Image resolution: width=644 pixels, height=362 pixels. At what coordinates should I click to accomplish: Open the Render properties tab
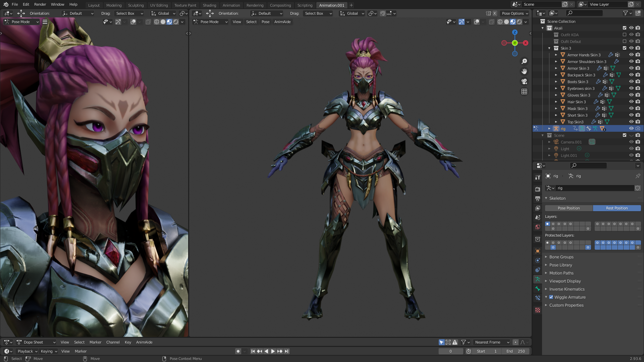pyautogui.click(x=538, y=189)
